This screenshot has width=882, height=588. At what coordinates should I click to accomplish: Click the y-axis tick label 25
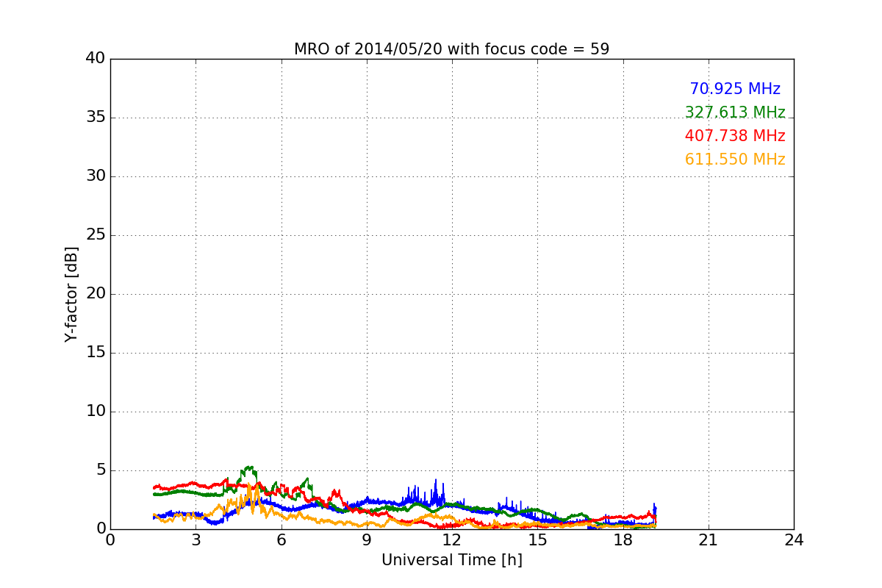96,235
